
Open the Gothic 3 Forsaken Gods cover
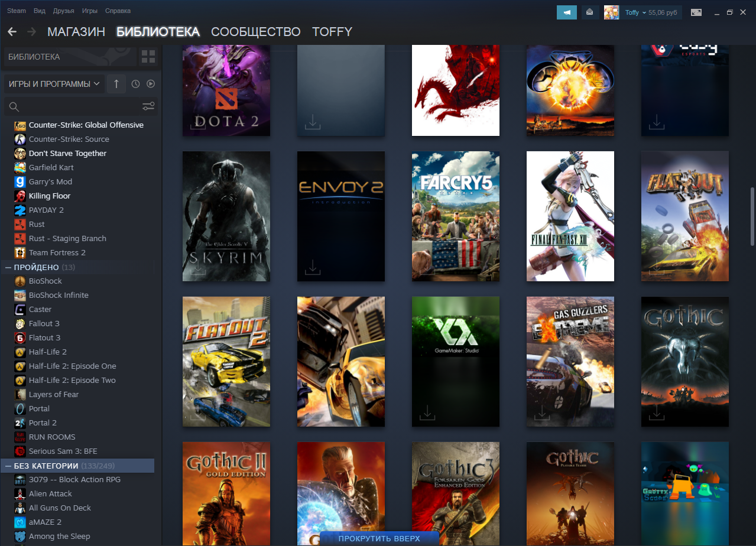[456, 494]
